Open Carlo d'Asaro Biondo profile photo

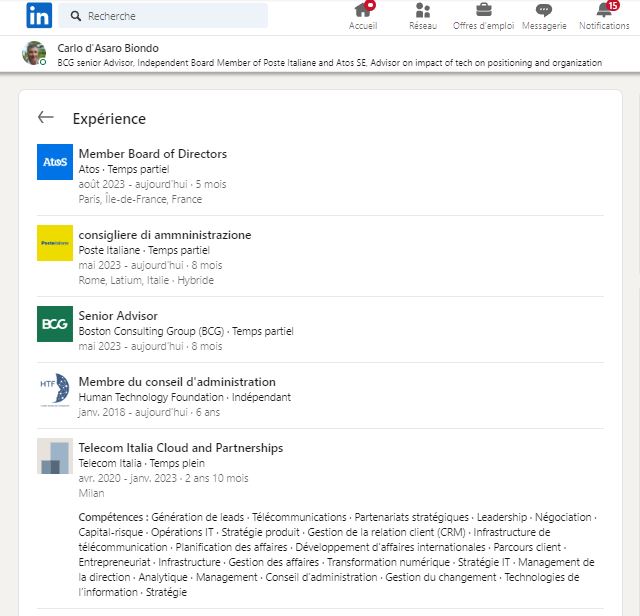[x=34, y=53]
